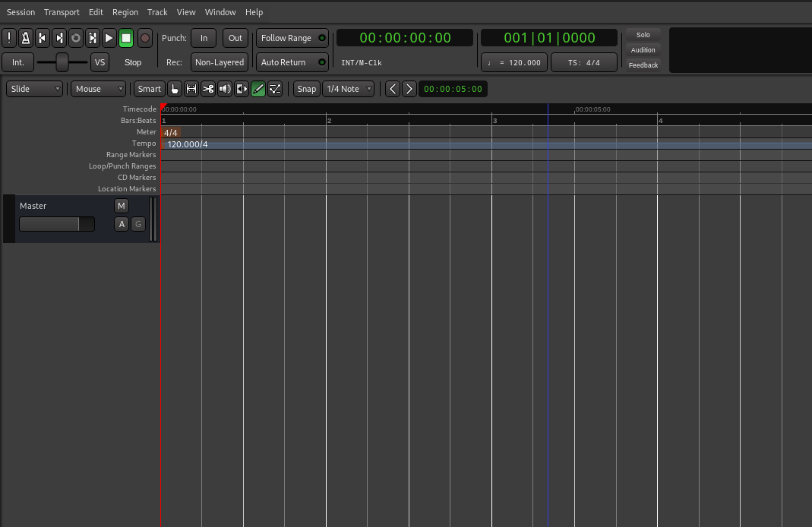The image size is (812, 527).
Task: Open the 1/4 Note grid dropdown
Action: [x=348, y=89]
